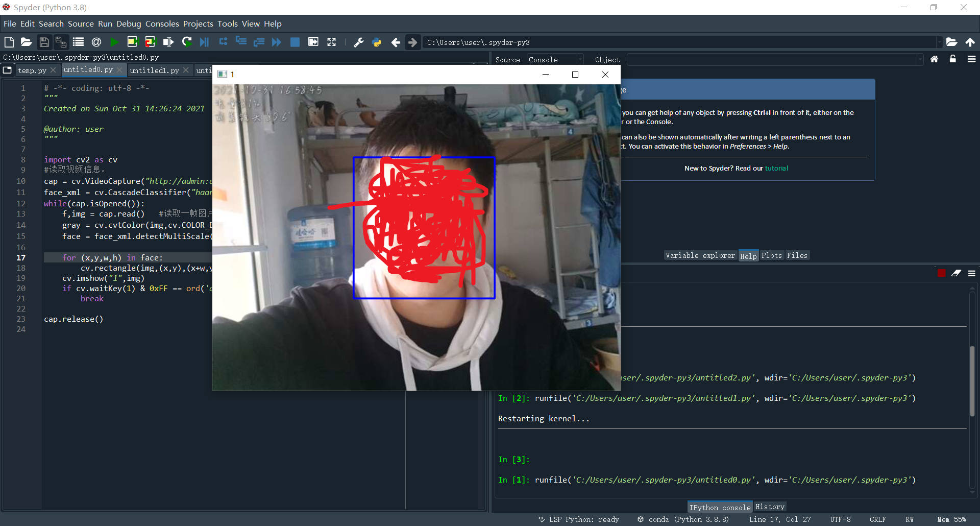Switch to the Plots tab
980x526 pixels.
(772, 255)
